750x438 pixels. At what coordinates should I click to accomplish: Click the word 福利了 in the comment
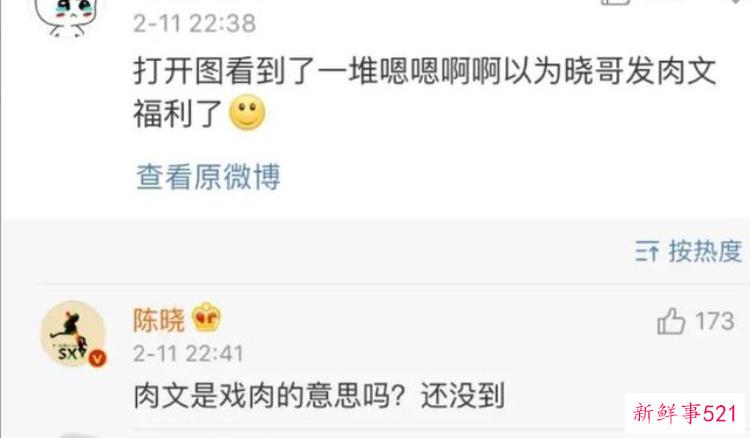[177, 114]
